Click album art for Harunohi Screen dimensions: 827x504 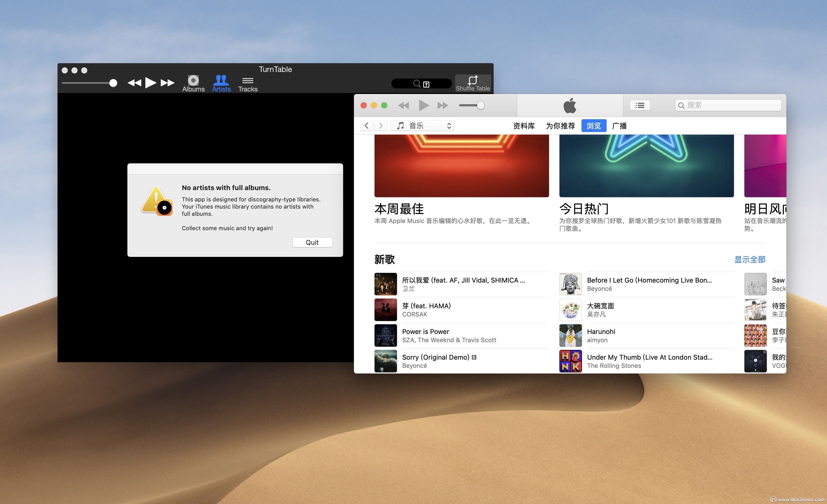tap(571, 335)
